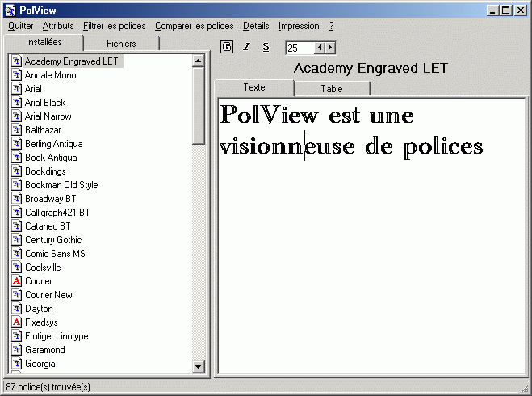
Task: Click the PolView app icon in title bar
Action: 10,11
